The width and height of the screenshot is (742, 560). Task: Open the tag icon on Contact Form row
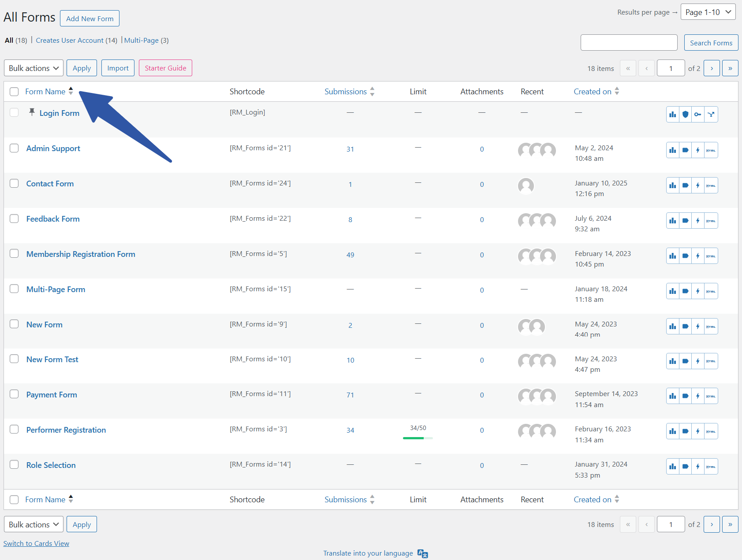[685, 185]
